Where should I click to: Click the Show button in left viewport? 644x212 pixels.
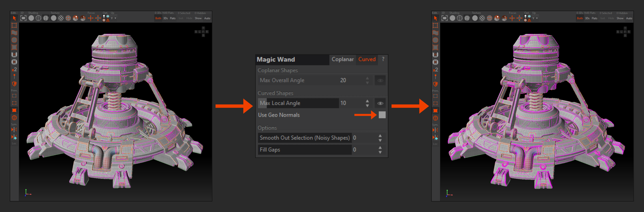click(x=198, y=18)
